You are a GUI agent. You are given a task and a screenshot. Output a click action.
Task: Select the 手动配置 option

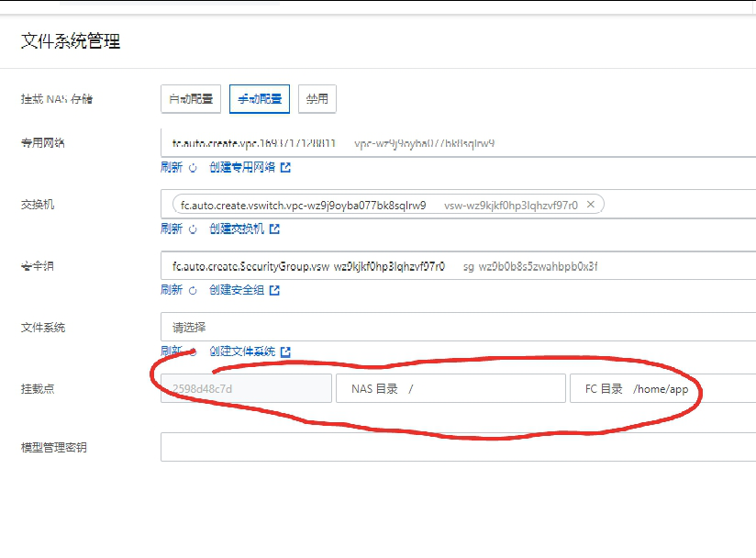[260, 99]
